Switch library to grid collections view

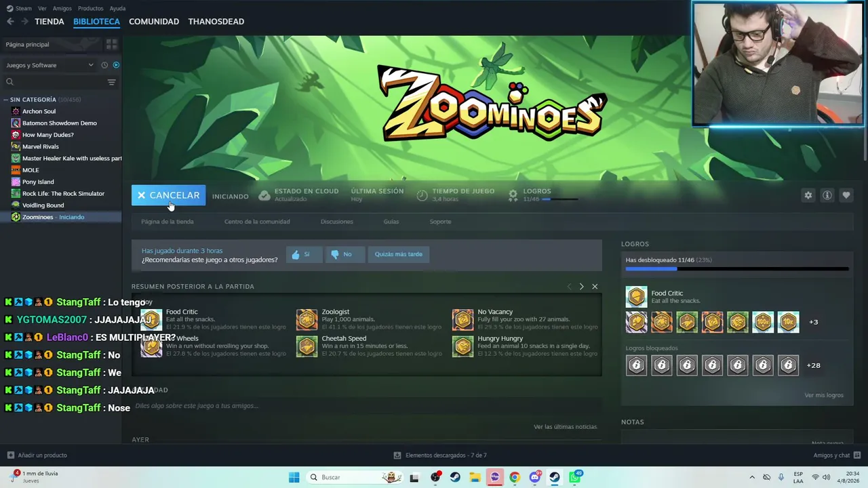click(x=112, y=44)
